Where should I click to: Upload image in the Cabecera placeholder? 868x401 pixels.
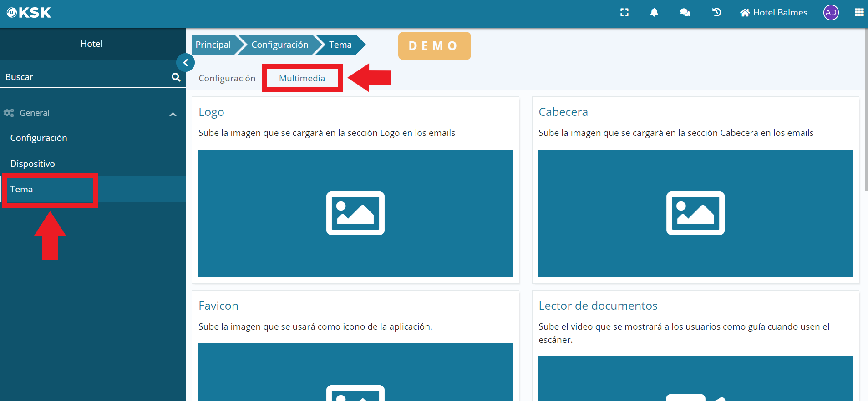(x=695, y=213)
